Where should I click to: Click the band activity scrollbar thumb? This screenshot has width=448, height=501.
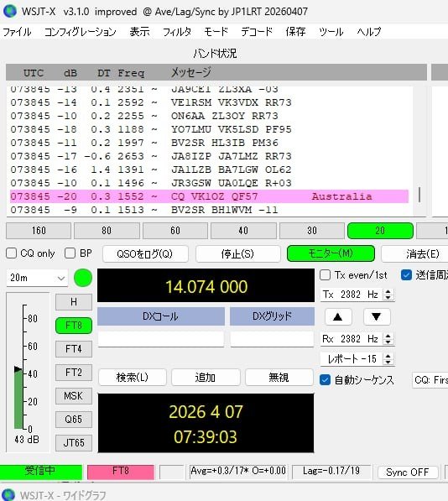[x=419, y=194]
